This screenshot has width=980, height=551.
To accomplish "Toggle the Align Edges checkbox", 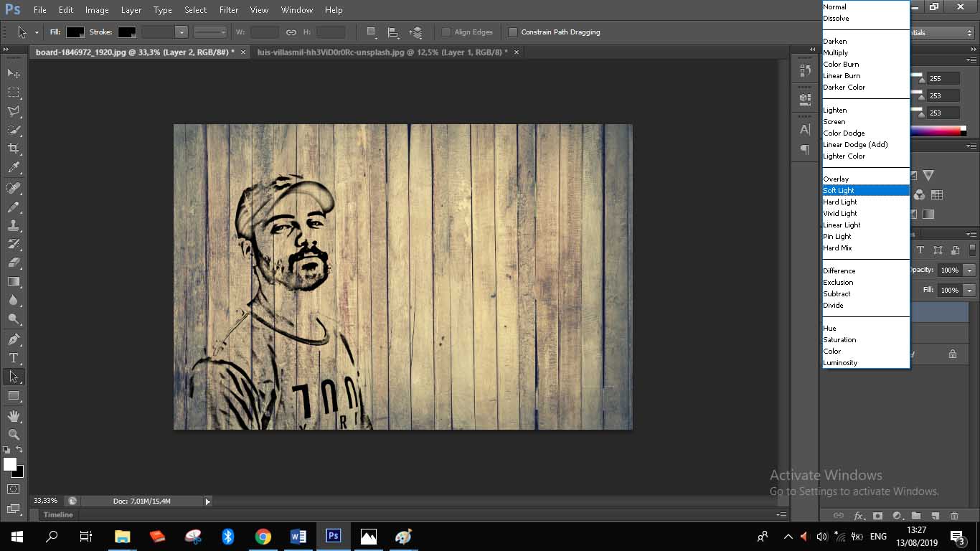I will pos(446,32).
